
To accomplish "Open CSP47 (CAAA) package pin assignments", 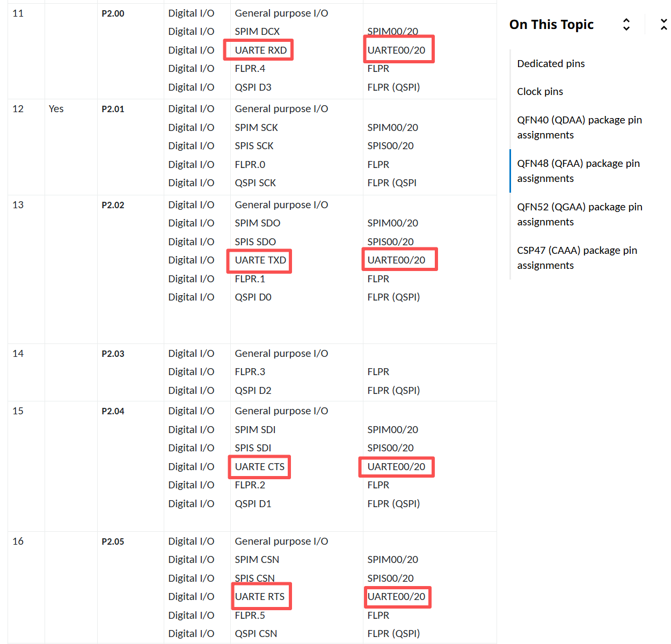I will (577, 258).
